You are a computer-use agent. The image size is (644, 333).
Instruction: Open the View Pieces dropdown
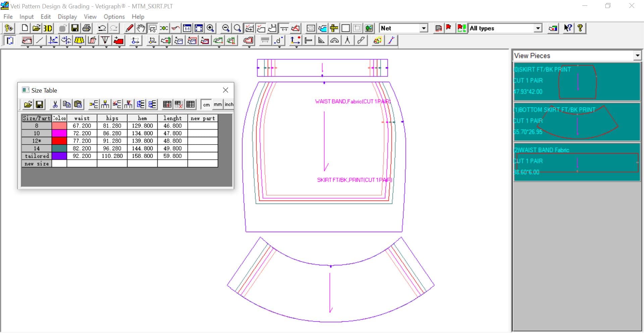point(638,55)
